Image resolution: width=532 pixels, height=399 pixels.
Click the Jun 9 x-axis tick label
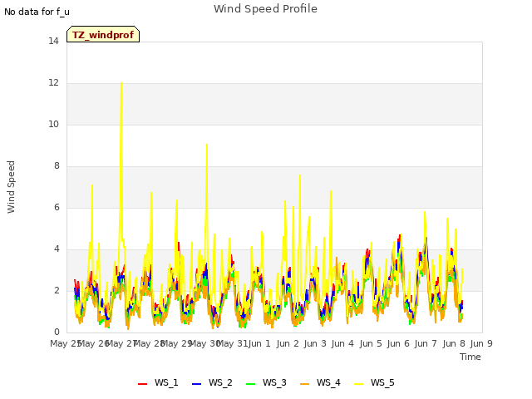point(481,343)
